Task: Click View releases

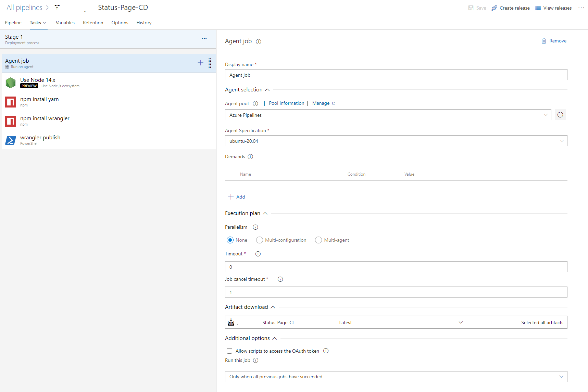Action: 553,8
